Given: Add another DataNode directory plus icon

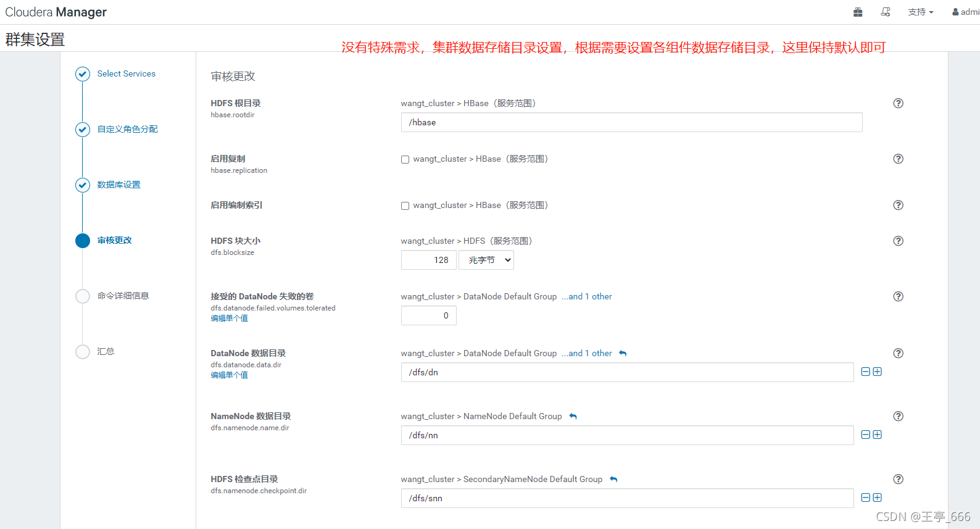Looking at the screenshot, I should 877,372.
